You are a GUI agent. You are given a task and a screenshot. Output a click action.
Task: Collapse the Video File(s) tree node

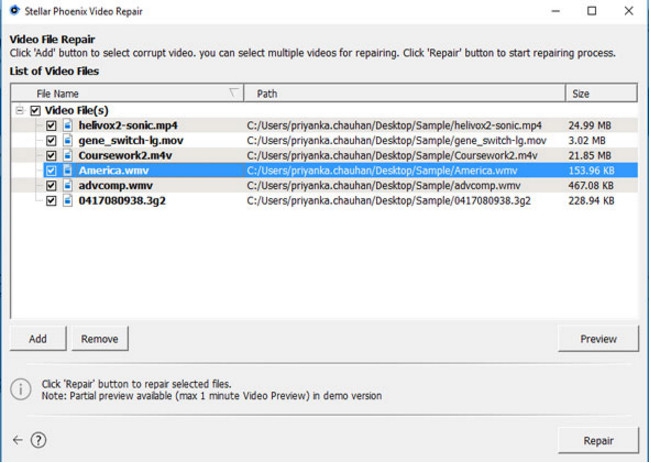pyautogui.click(x=19, y=110)
